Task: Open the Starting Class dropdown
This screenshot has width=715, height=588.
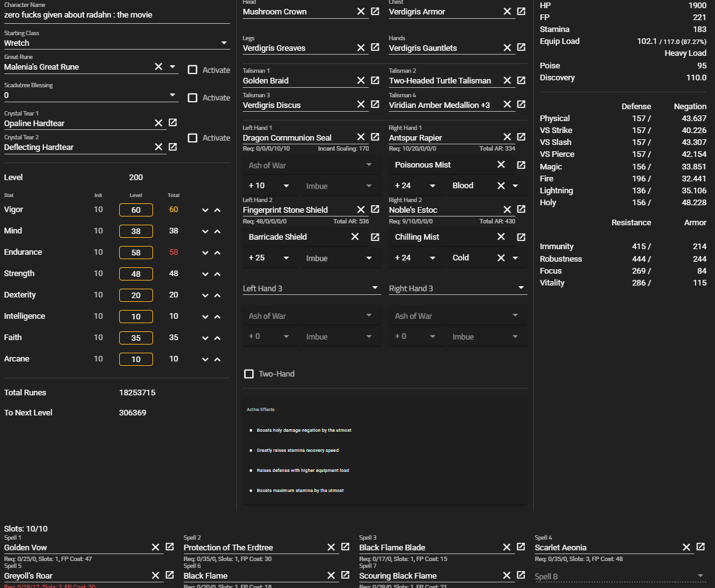Action: 117,43
